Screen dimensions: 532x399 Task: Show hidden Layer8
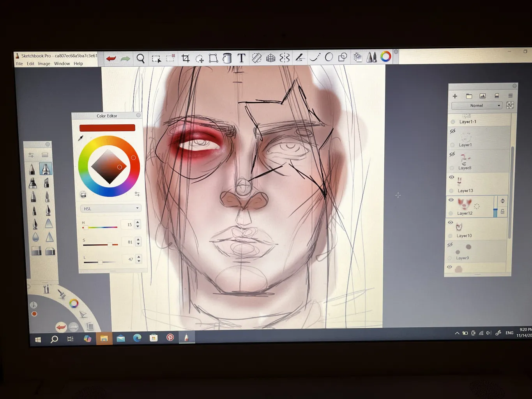tap(452, 154)
